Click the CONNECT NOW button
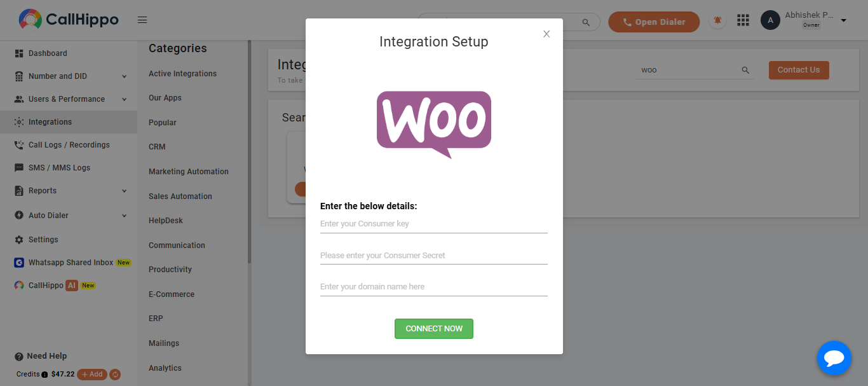Screen dimensions: 868x386 coord(434,329)
